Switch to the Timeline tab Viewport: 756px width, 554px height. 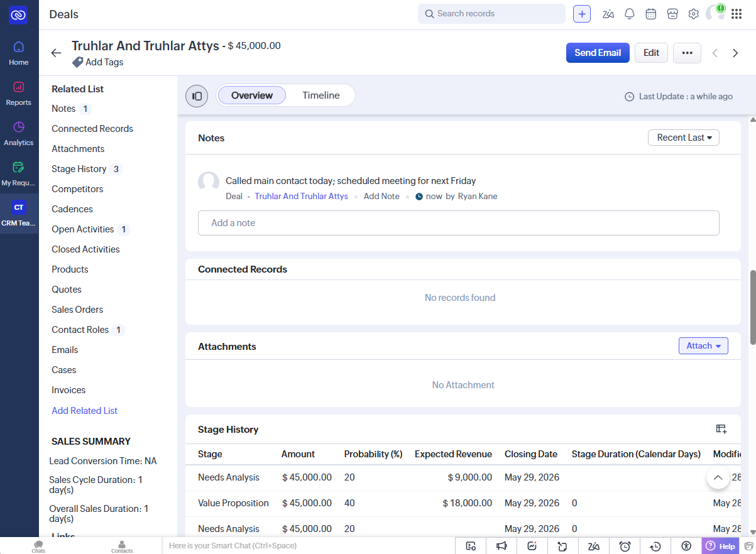point(321,95)
